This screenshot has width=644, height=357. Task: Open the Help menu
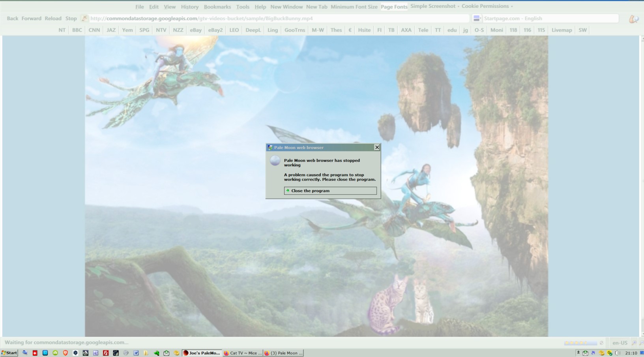tap(260, 7)
